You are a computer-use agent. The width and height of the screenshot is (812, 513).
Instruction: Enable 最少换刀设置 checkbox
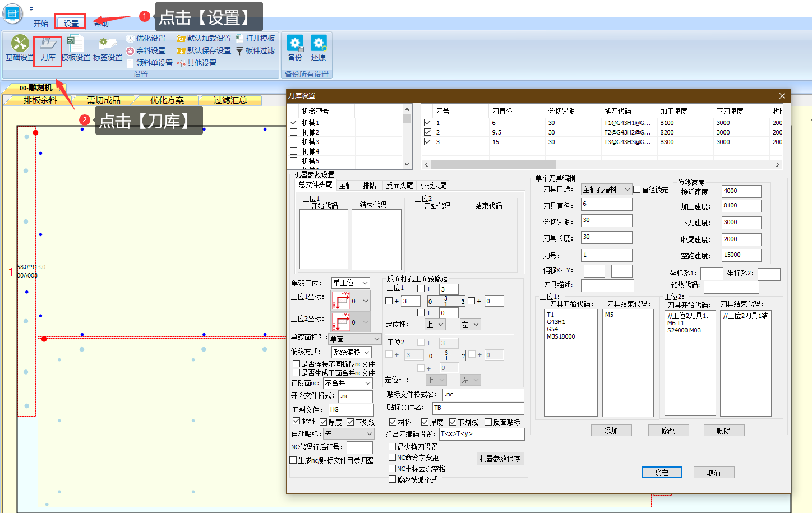point(393,447)
